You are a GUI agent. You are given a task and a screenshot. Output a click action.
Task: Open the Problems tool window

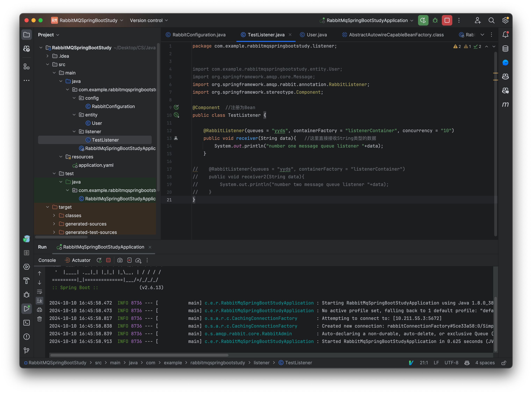26,336
